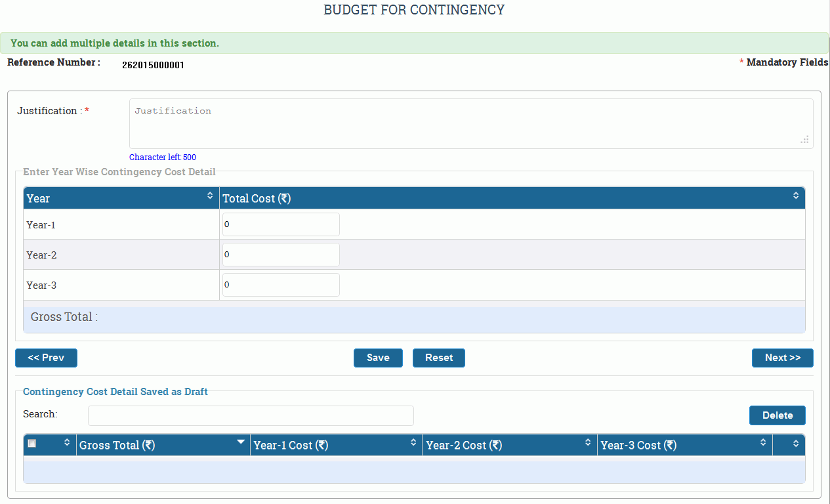Click the Justification text area
Viewport: 830px width, 504px height.
pyautogui.click(x=471, y=123)
